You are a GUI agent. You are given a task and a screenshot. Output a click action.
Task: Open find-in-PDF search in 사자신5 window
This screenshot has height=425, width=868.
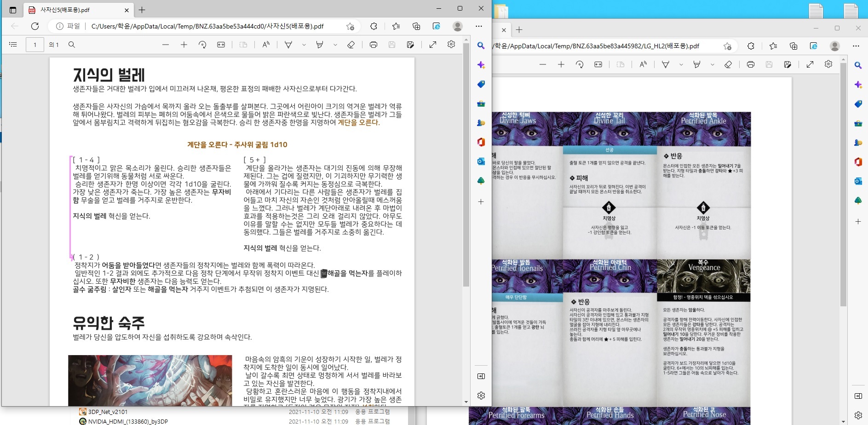tap(72, 45)
